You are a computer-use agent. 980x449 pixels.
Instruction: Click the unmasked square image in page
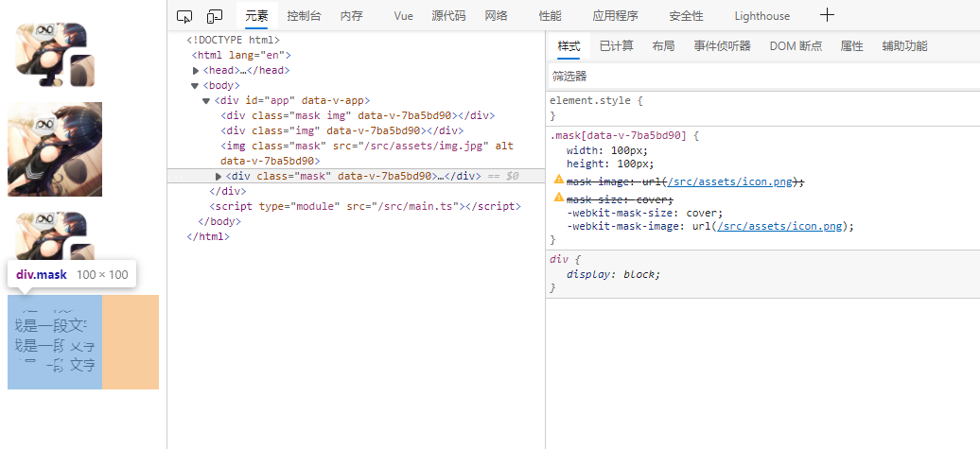55,149
